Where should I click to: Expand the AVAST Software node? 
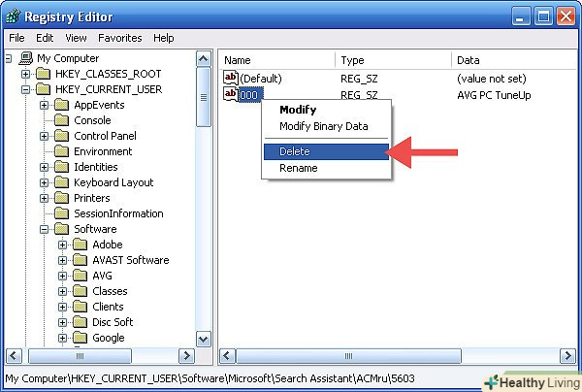click(62, 261)
